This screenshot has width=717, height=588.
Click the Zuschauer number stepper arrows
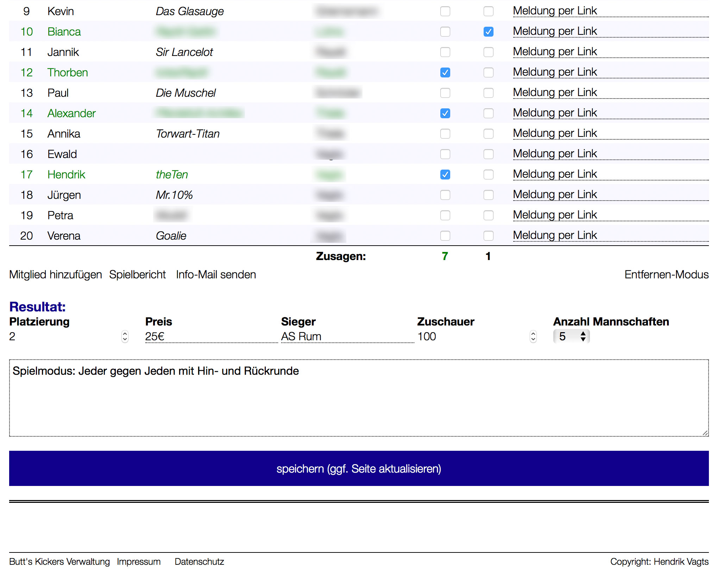533,336
